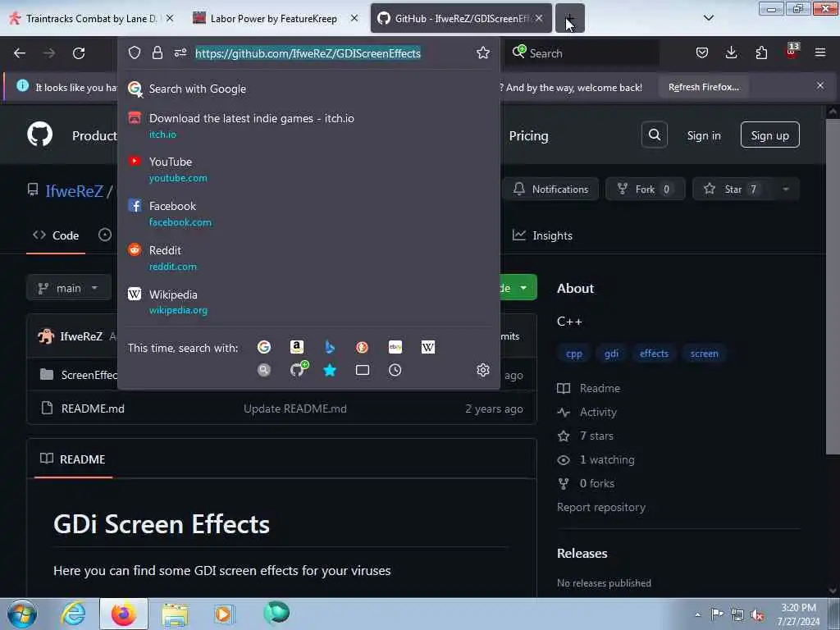This screenshot has width=840, height=630.
Task: Open the Firefox hamburger application menu
Action: 820,52
